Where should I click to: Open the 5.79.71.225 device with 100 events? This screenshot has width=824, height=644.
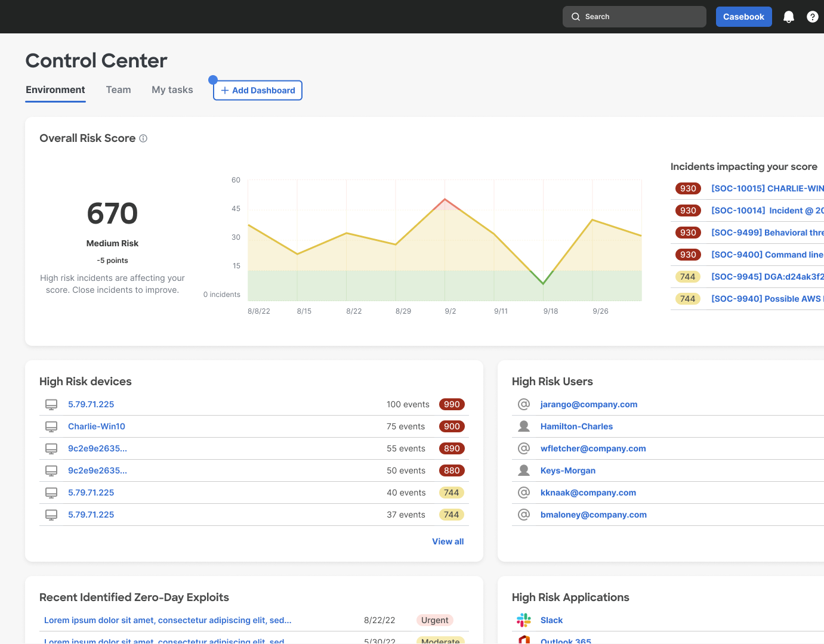coord(91,404)
